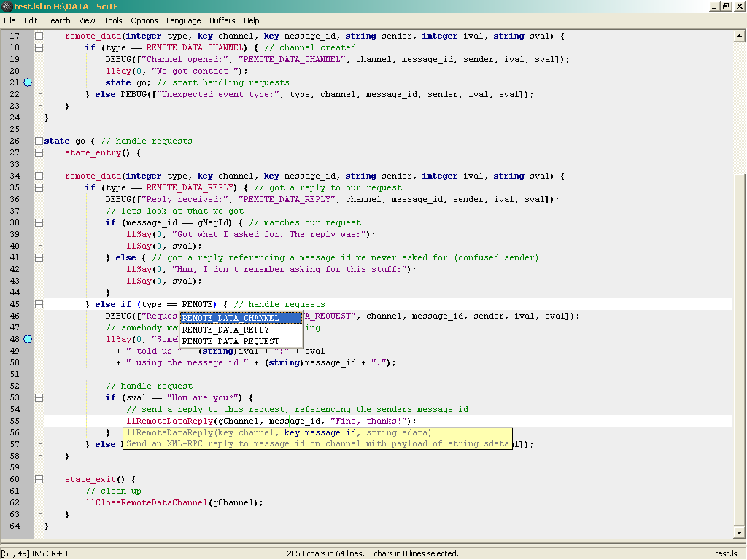The width and height of the screenshot is (747, 560).
Task: Click "How are you?" string on line 53
Action: [204, 397]
